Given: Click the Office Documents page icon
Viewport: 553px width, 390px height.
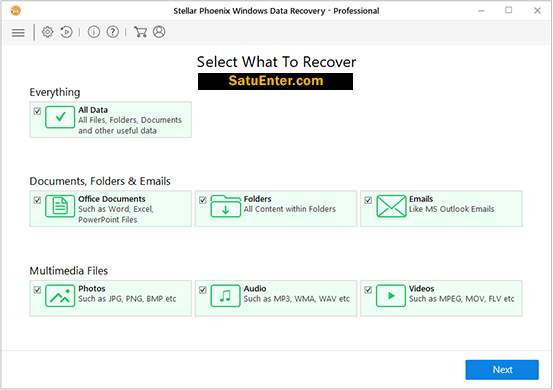Looking at the screenshot, I should (x=60, y=206).
